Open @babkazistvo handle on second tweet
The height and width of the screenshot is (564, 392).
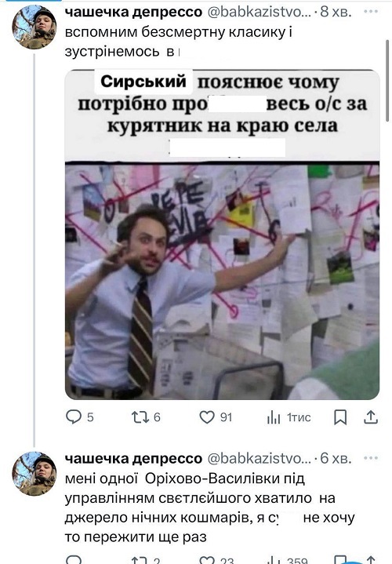(x=259, y=459)
